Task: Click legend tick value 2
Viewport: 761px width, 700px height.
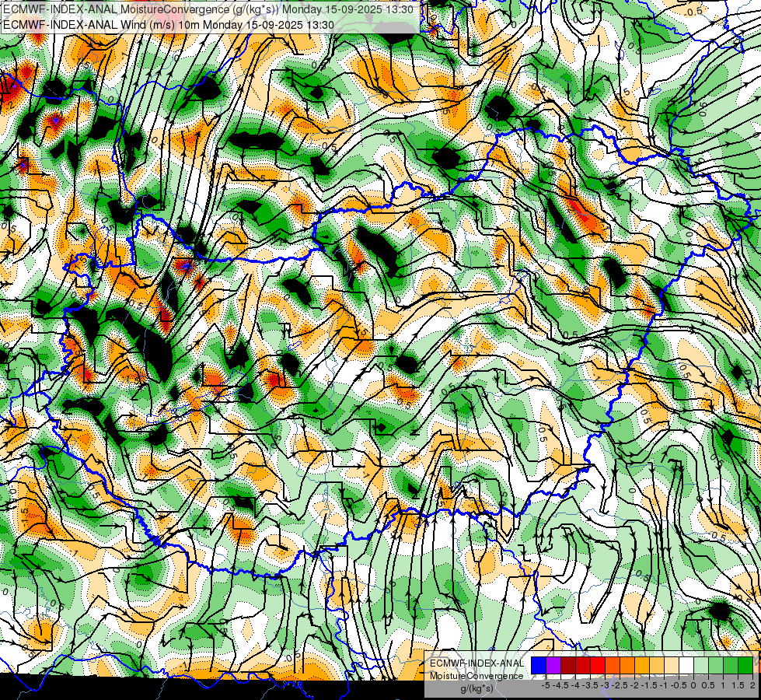Action: point(752,685)
